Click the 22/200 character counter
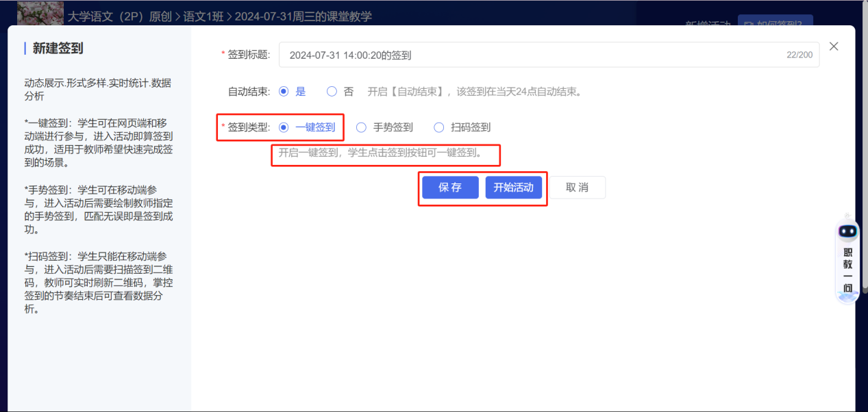The width and height of the screenshot is (868, 412). [799, 55]
